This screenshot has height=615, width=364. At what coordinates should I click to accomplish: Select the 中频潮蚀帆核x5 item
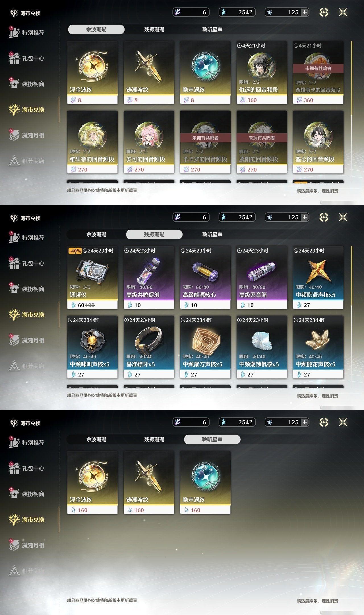click(x=262, y=347)
